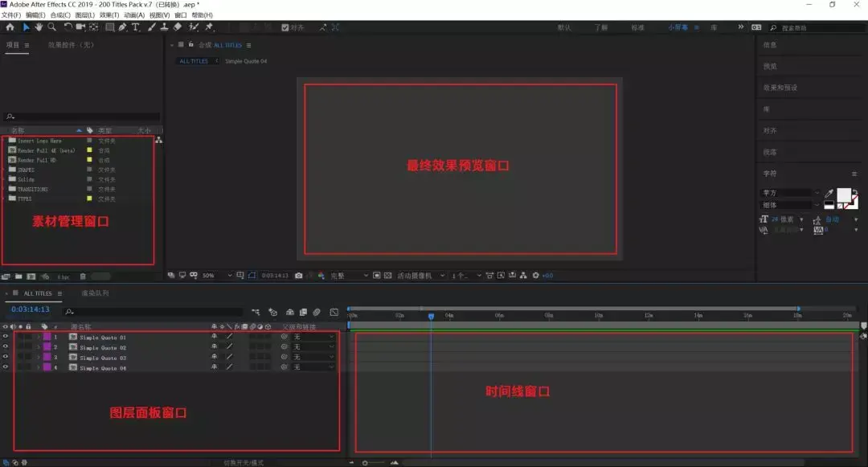Hide the Simple Quote 03 layer

pyautogui.click(x=6, y=357)
